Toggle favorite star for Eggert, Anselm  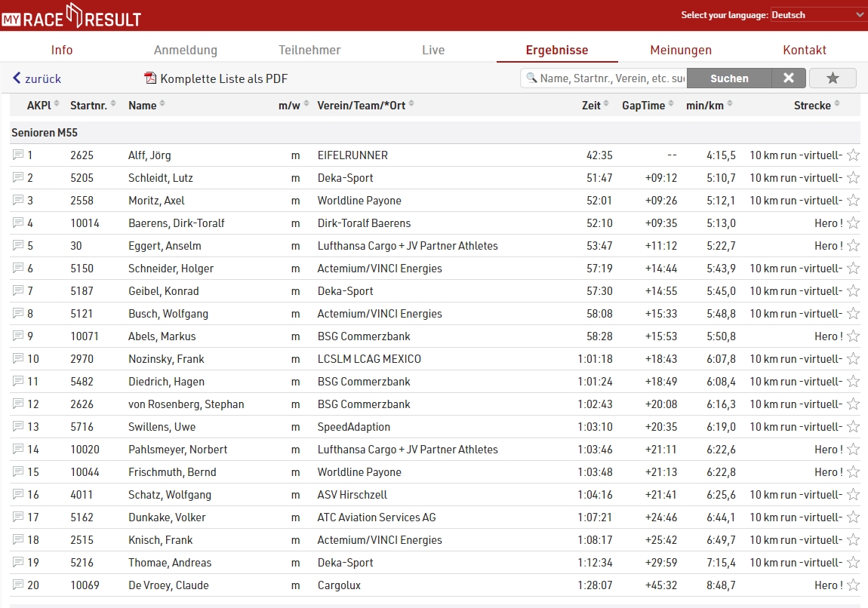point(853,246)
